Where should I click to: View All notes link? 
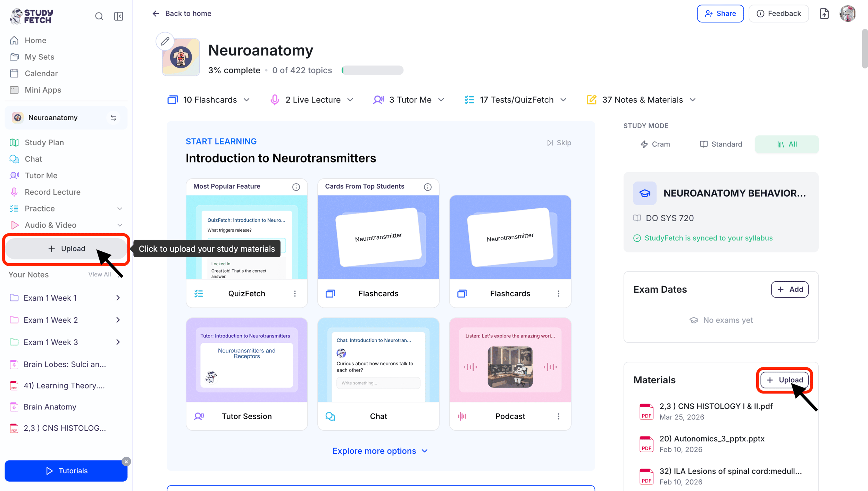99,275
